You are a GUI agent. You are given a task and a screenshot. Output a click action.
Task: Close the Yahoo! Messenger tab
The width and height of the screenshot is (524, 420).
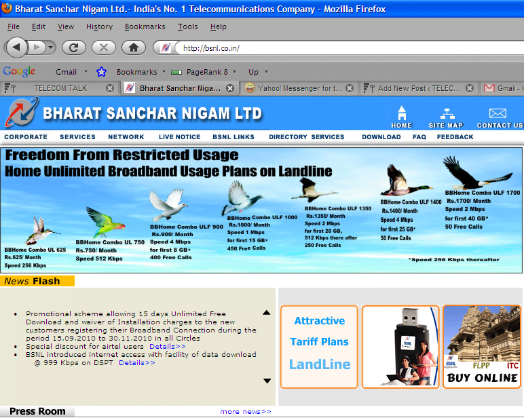tap(350, 88)
